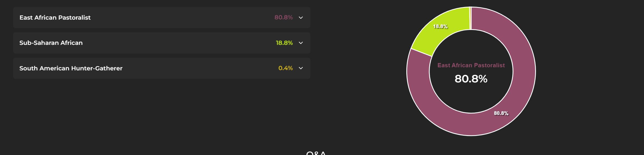This screenshot has height=155, width=644.
Task: Click the East African Pastoralist row label
Action: point(55,18)
